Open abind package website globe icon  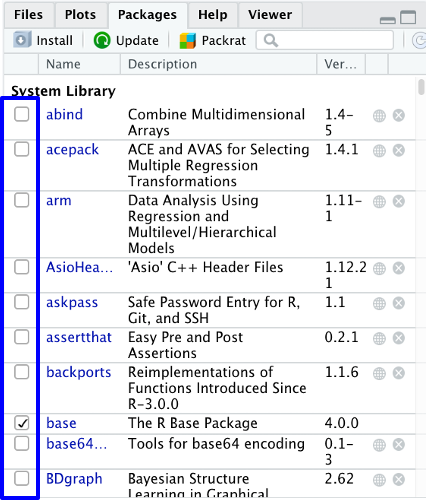[x=379, y=116]
